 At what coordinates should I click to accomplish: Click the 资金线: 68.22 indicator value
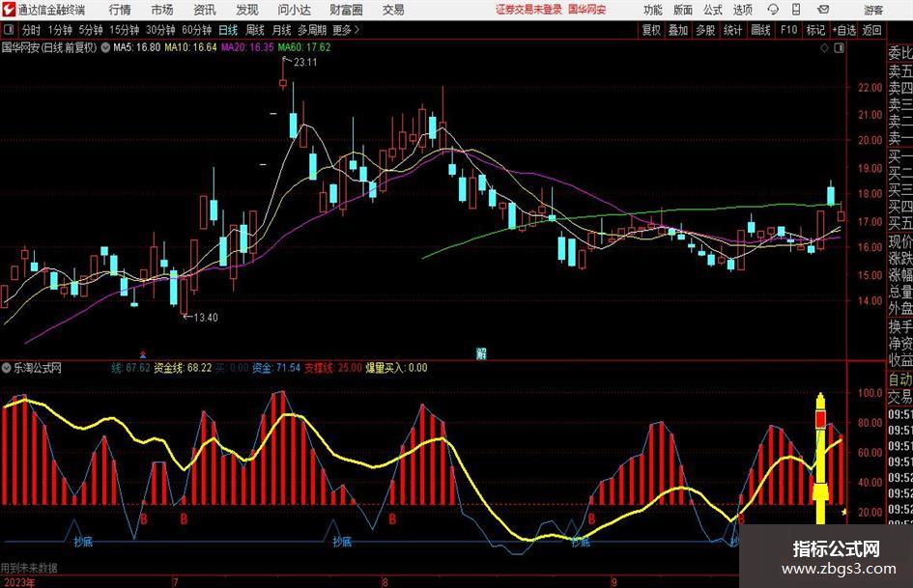click(x=183, y=368)
